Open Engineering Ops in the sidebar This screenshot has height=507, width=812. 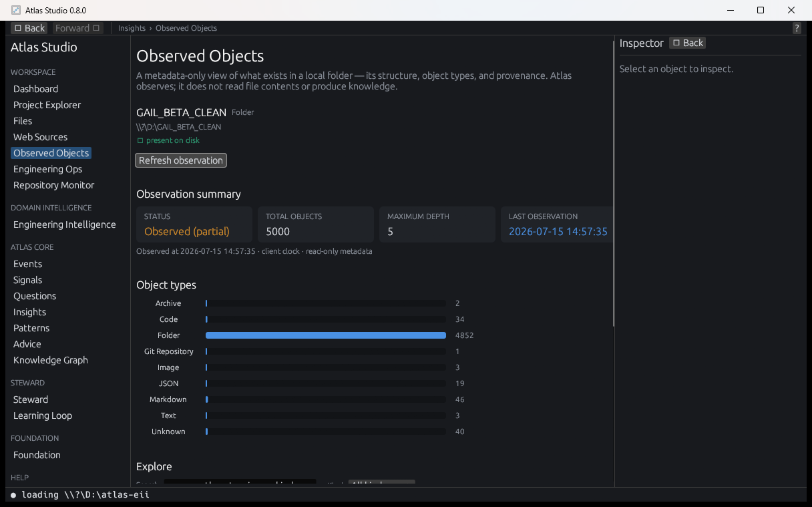[47, 169]
